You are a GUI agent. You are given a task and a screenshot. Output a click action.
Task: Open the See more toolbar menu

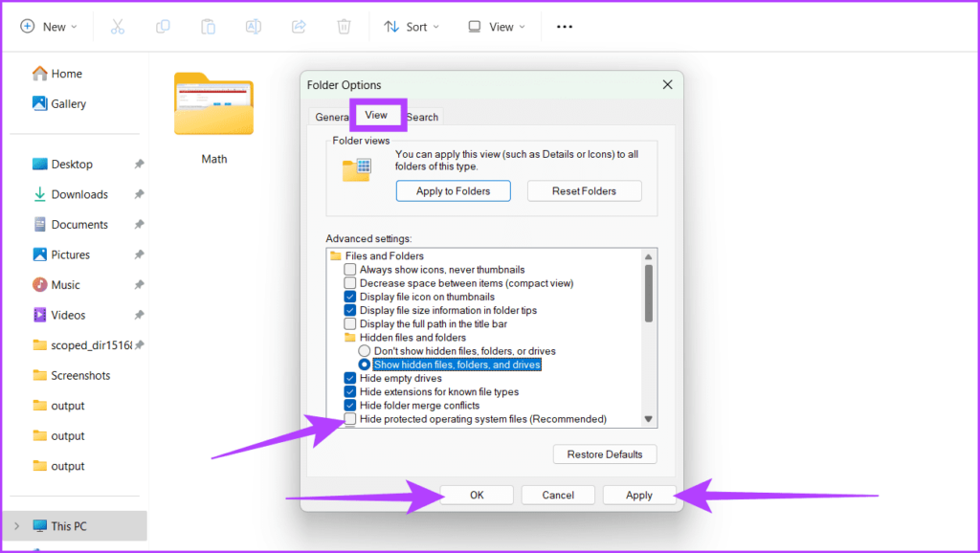point(564,26)
